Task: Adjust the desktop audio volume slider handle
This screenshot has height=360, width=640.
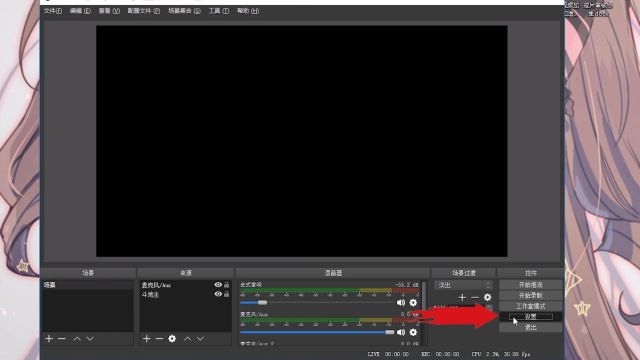Action: click(x=262, y=302)
